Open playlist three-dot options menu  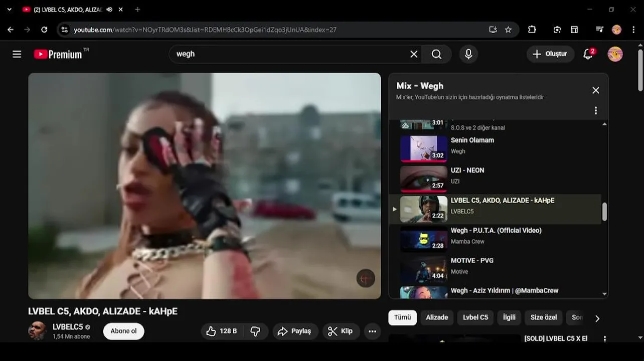(595, 110)
